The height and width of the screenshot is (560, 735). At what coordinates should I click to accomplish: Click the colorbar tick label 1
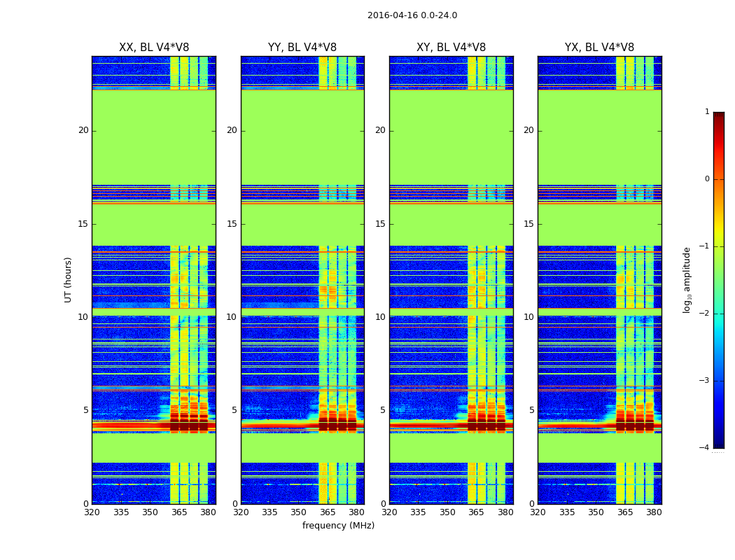pyautogui.click(x=707, y=111)
